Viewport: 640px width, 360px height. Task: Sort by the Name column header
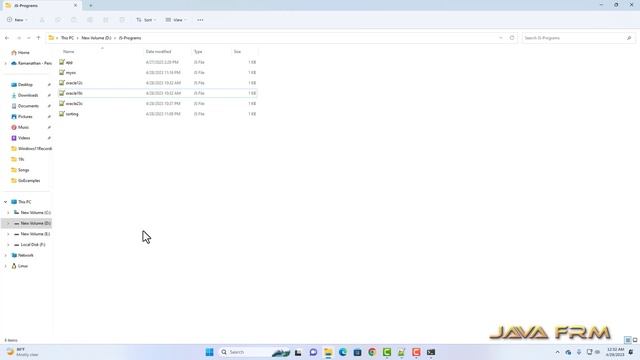(69, 51)
